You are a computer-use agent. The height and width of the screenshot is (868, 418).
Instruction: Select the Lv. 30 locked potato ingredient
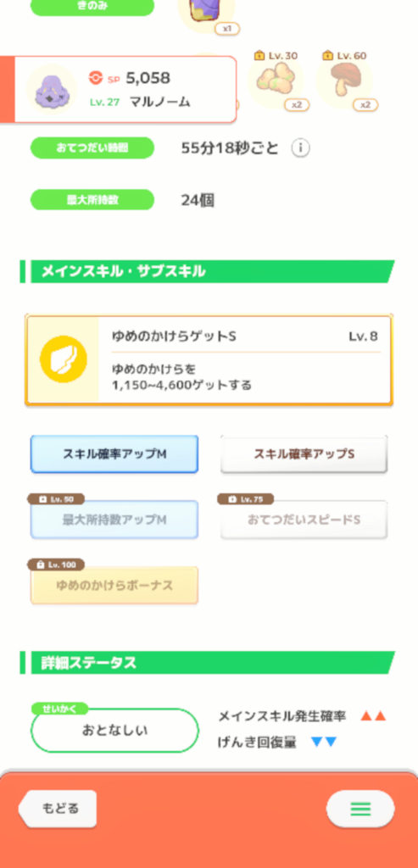tap(276, 80)
